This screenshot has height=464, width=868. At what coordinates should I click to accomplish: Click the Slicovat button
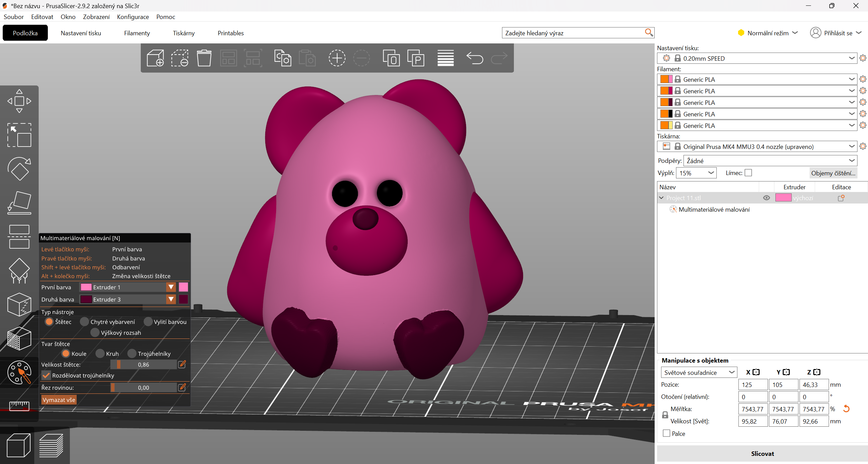click(x=762, y=453)
